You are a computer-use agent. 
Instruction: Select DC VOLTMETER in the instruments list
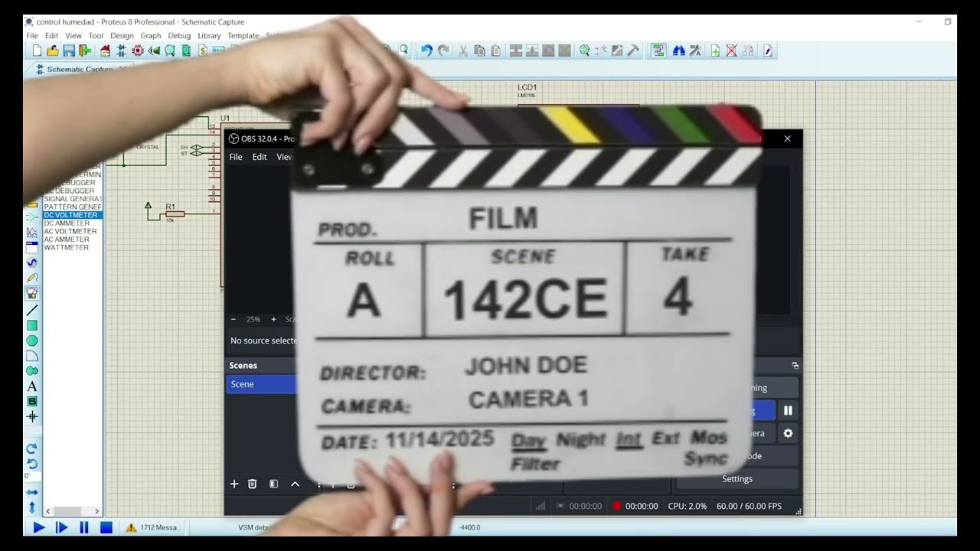click(72, 215)
